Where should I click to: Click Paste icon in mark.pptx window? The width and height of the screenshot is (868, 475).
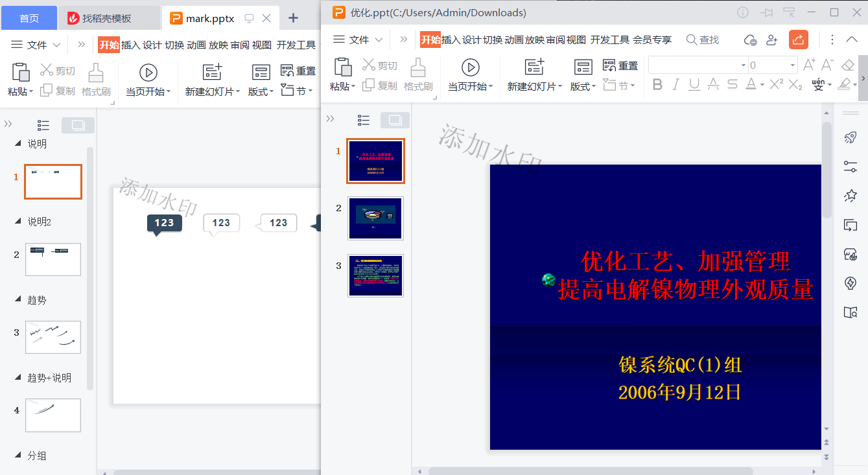[21, 72]
